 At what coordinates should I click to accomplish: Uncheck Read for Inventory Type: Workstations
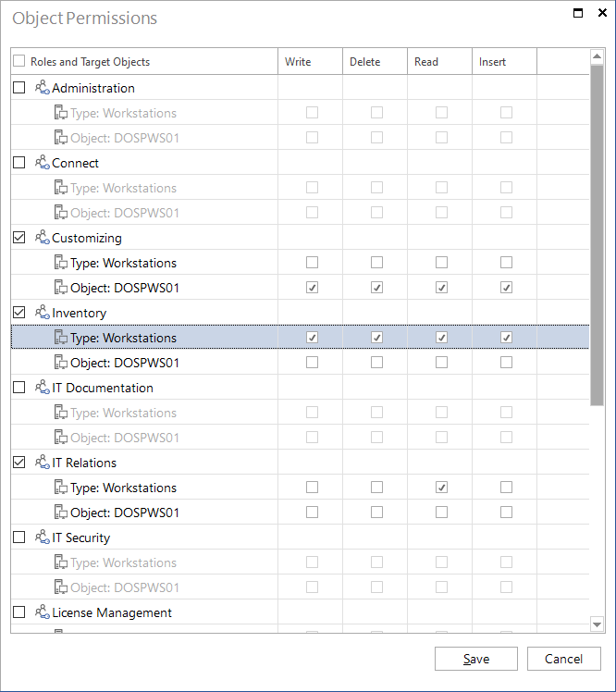coord(442,337)
